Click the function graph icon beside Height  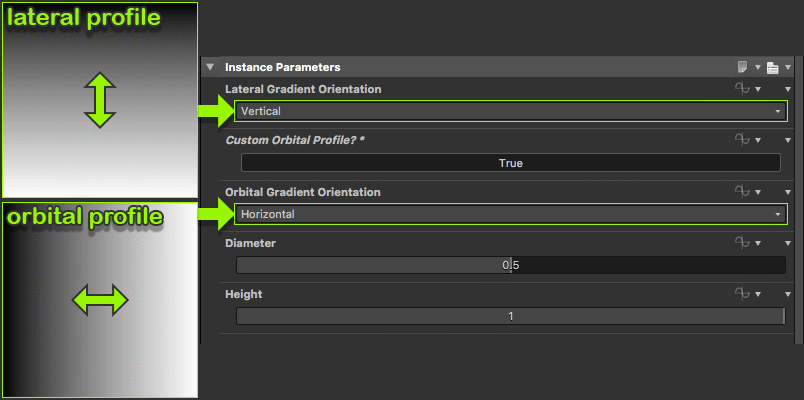[741, 294]
